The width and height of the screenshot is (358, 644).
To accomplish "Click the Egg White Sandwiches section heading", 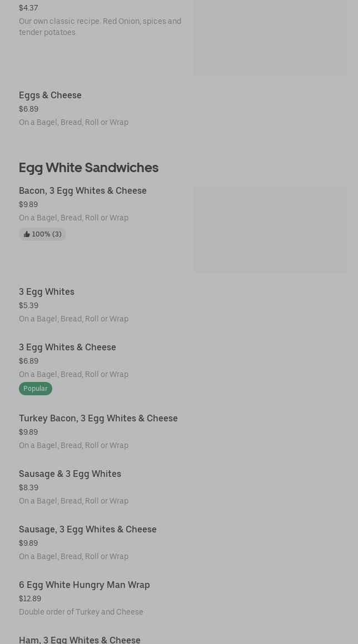I will pyautogui.click(x=88, y=167).
